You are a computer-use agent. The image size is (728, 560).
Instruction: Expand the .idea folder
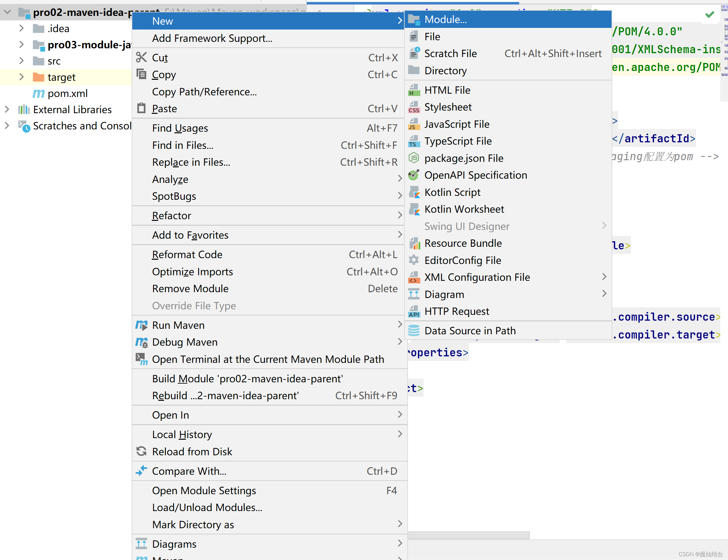coord(21,28)
